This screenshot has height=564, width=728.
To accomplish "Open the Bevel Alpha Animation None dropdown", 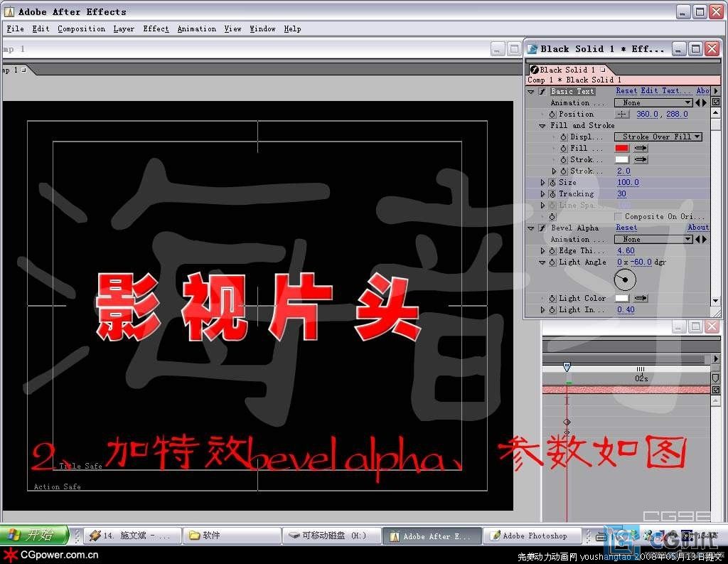I will coord(653,239).
